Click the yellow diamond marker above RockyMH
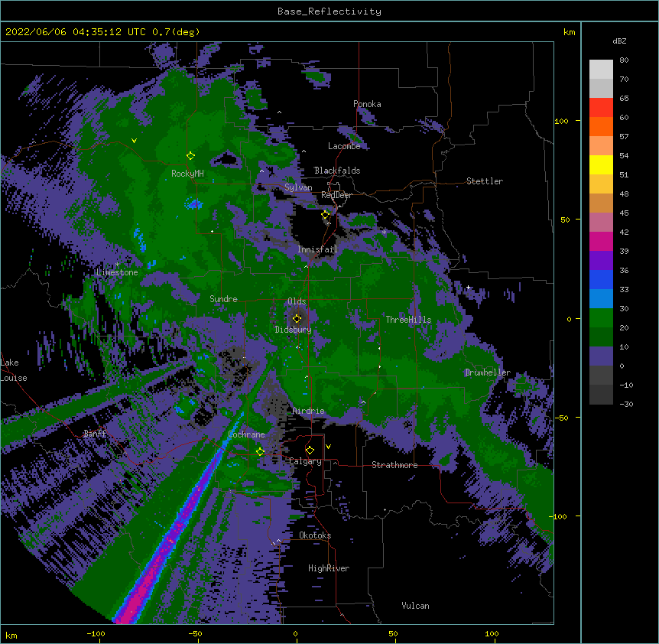Screen dimensions: 659x644 190,156
